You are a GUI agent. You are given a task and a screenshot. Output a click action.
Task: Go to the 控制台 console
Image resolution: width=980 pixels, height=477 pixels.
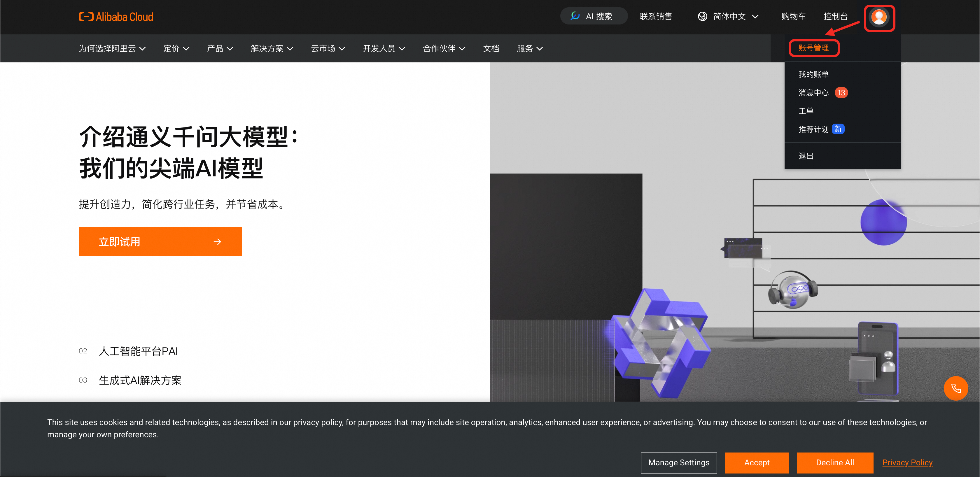click(x=835, y=16)
